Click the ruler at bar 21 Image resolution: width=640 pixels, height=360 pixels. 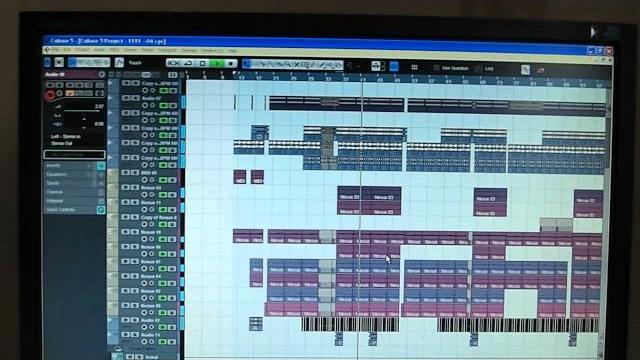point(276,78)
